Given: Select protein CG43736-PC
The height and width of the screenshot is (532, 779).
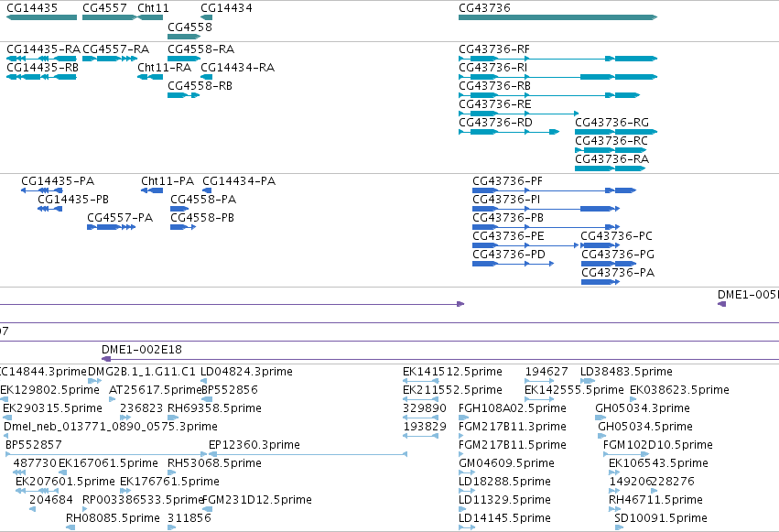Looking at the screenshot, I should 600,245.
